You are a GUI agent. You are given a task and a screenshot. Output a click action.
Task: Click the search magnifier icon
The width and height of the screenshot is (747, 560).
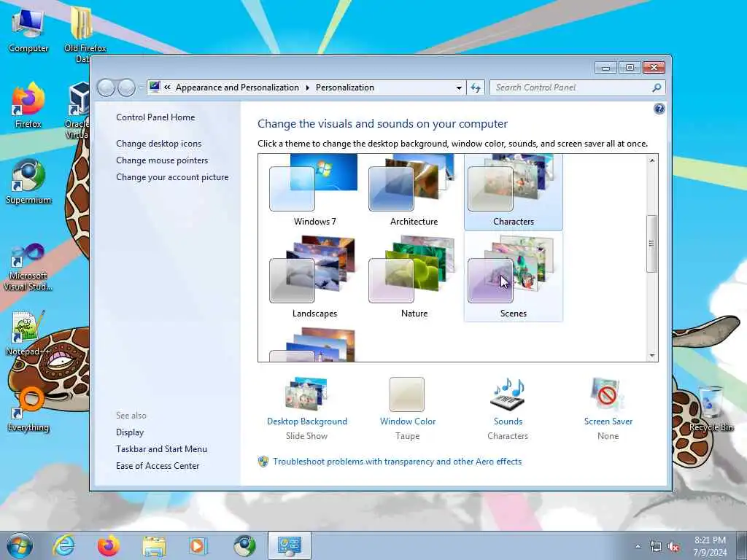click(x=657, y=87)
